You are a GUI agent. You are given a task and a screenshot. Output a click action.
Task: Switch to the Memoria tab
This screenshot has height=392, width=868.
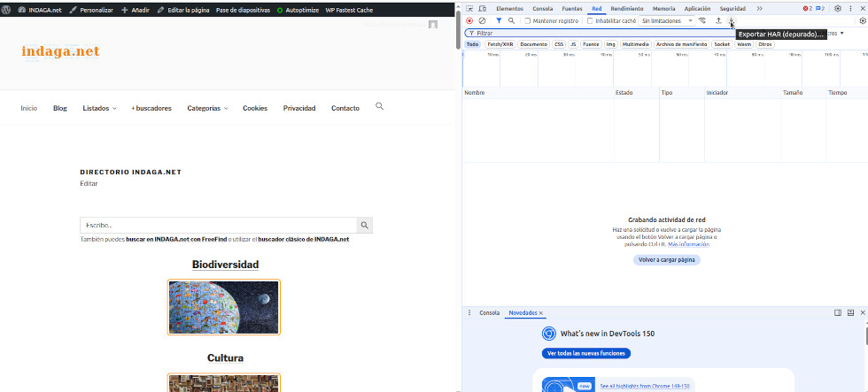coord(663,9)
